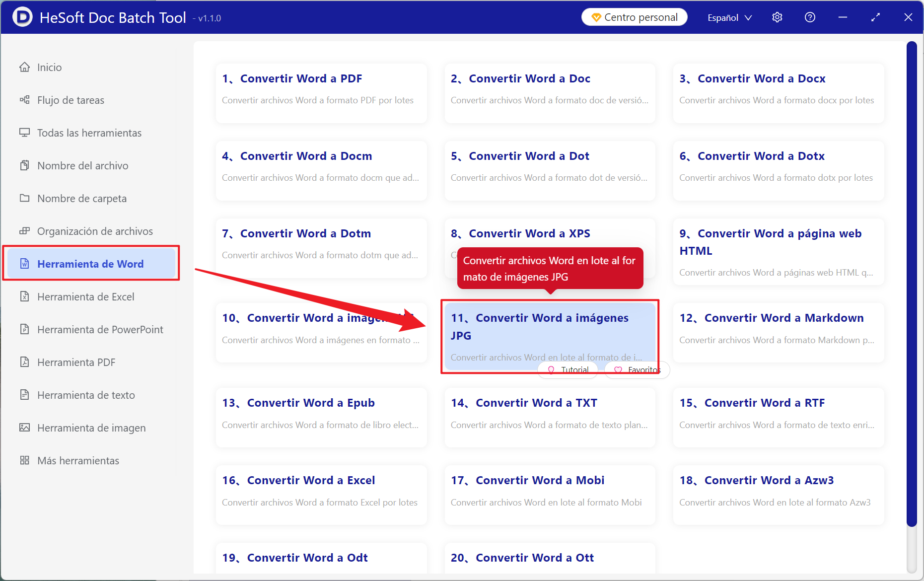Open Convertir Word a Epub card

tap(321, 417)
